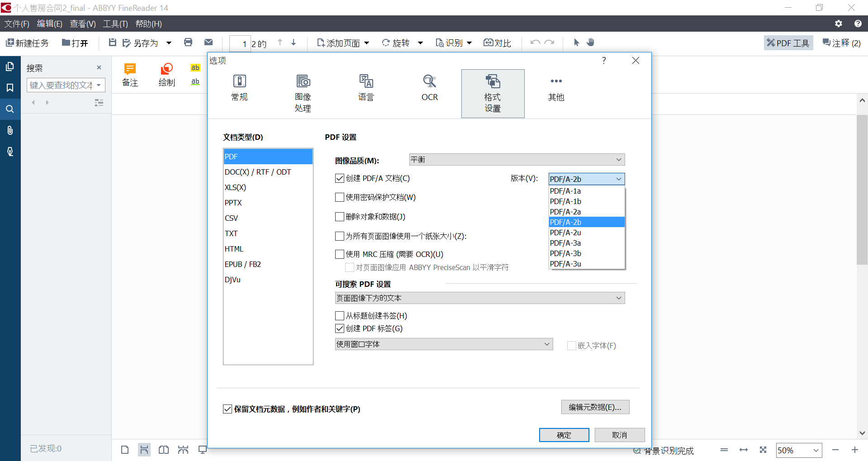Click the Print icon in toolbar
868x461 pixels.
coord(188,42)
